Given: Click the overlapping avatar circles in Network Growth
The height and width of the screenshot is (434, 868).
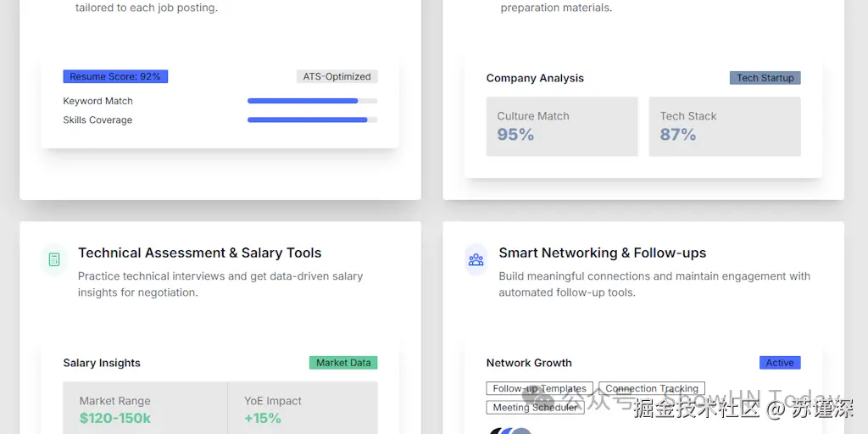Looking at the screenshot, I should click(510, 431).
